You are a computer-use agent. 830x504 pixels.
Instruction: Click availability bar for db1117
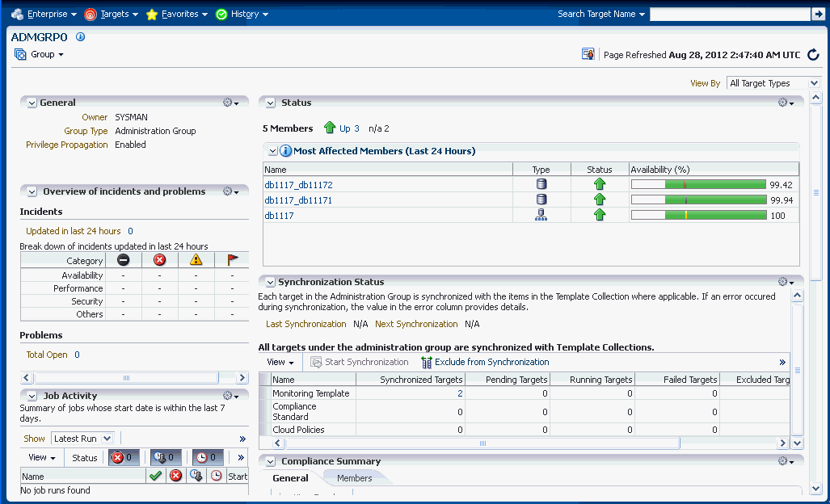699,215
